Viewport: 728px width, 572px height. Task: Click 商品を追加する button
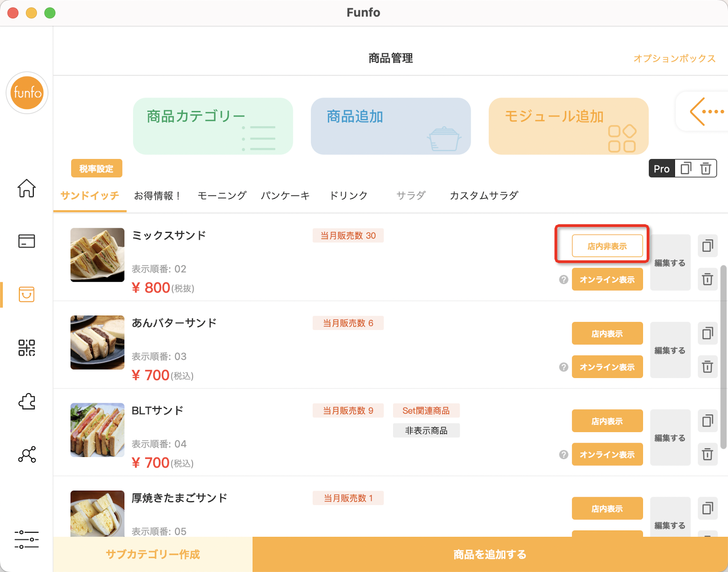coord(490,554)
